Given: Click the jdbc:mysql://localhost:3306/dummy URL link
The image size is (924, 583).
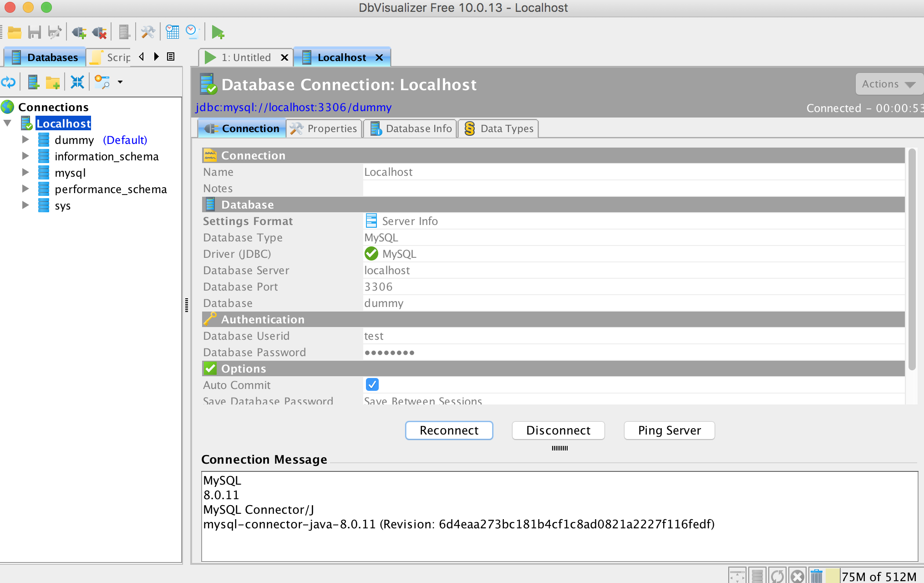Looking at the screenshot, I should coord(294,107).
